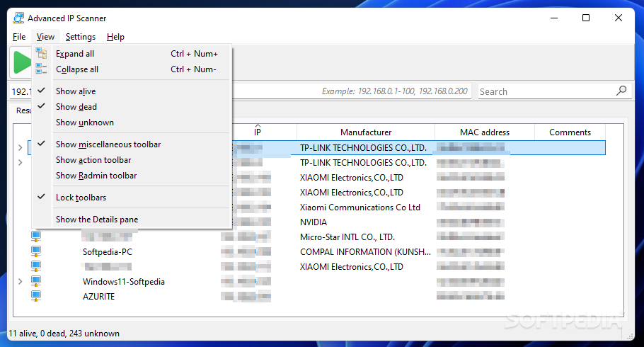Image resolution: width=644 pixels, height=347 pixels.
Task: Select the NVIDIA manufacturer cell
Action: click(x=314, y=222)
